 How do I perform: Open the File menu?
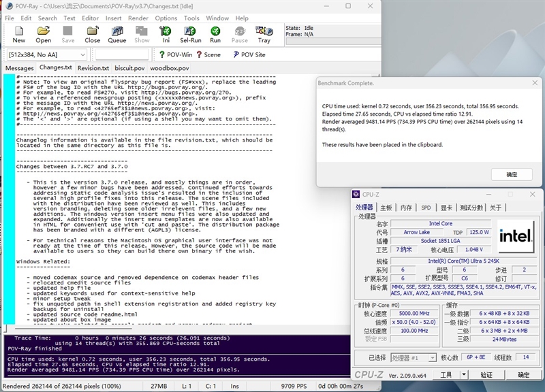click(10, 18)
